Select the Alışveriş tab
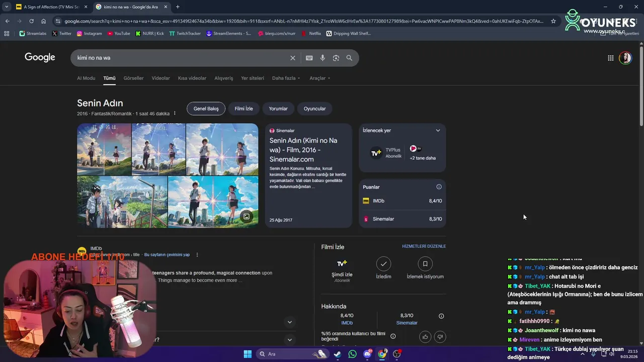 coord(224,78)
